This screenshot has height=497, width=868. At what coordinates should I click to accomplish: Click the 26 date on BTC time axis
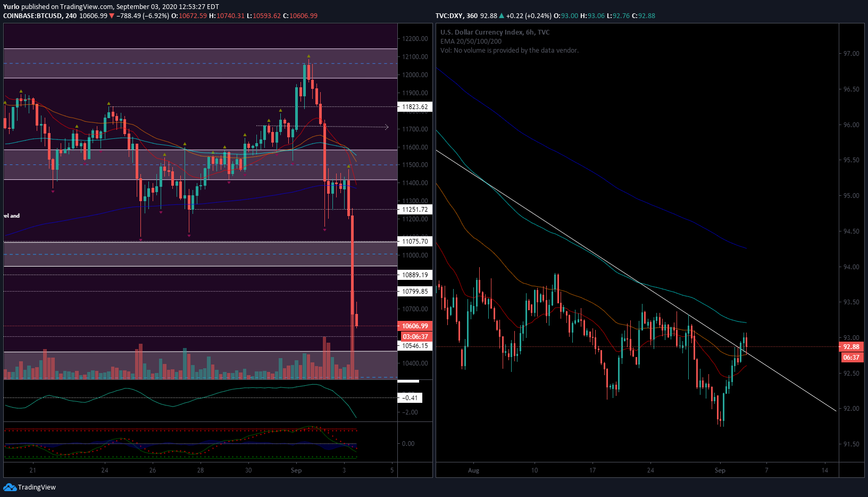coord(153,470)
